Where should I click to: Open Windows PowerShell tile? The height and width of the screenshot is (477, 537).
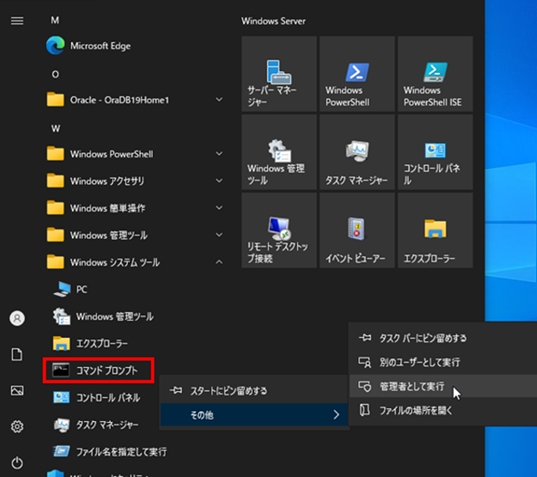[357, 74]
